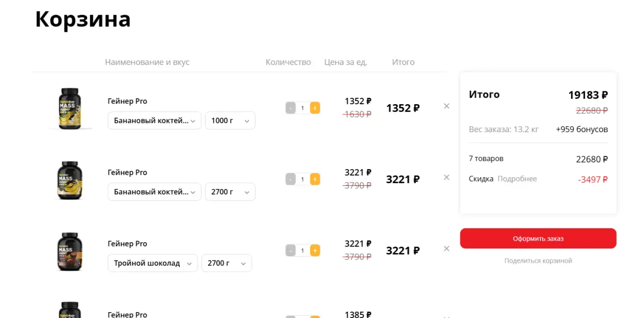The width and height of the screenshot is (644, 318).
Task: Open the 1000 г weight dropdown
Action: point(230,120)
